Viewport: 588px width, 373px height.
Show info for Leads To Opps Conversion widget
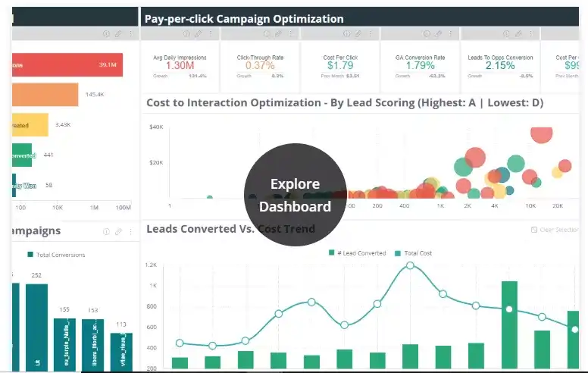[506, 34]
